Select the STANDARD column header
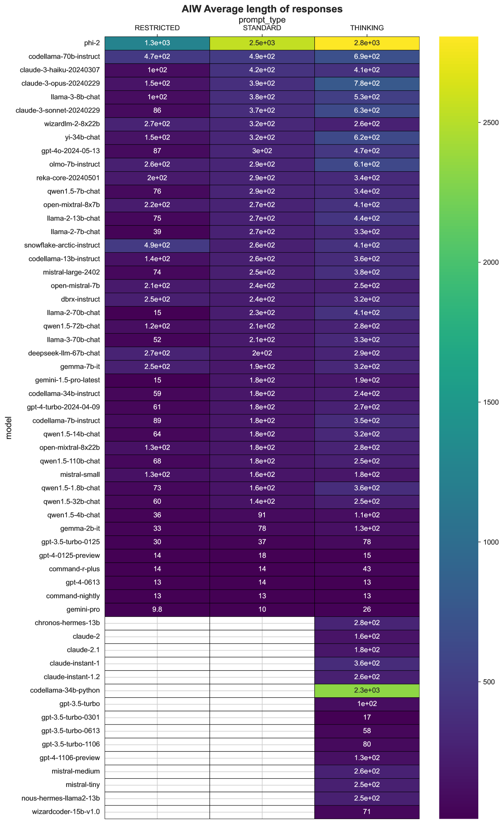This screenshot has width=504, height=824. (262, 28)
